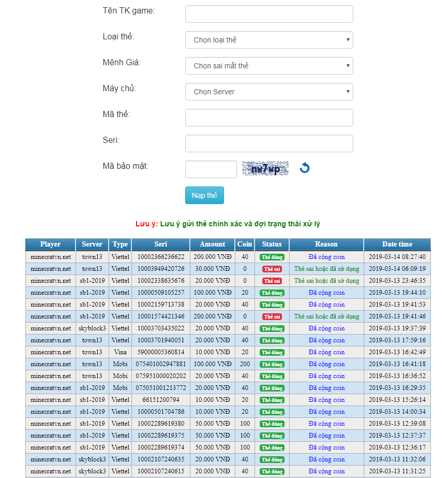The image size is (448, 478).
Task: Select seri cell 10002107240615
Action: pos(161,471)
